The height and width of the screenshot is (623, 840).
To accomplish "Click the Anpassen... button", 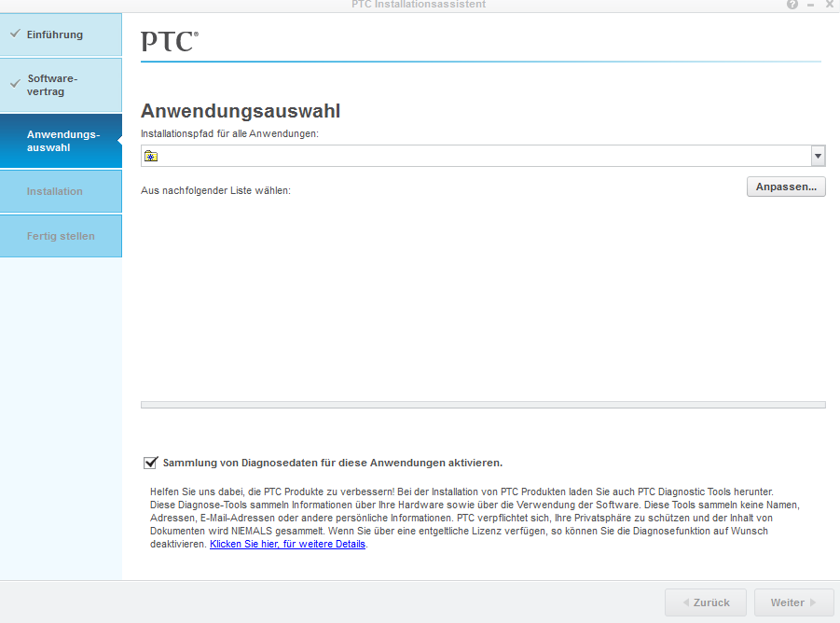I will tap(786, 187).
